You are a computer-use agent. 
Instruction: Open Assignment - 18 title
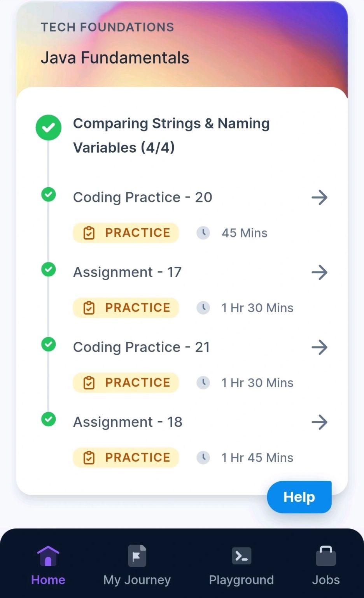click(128, 422)
